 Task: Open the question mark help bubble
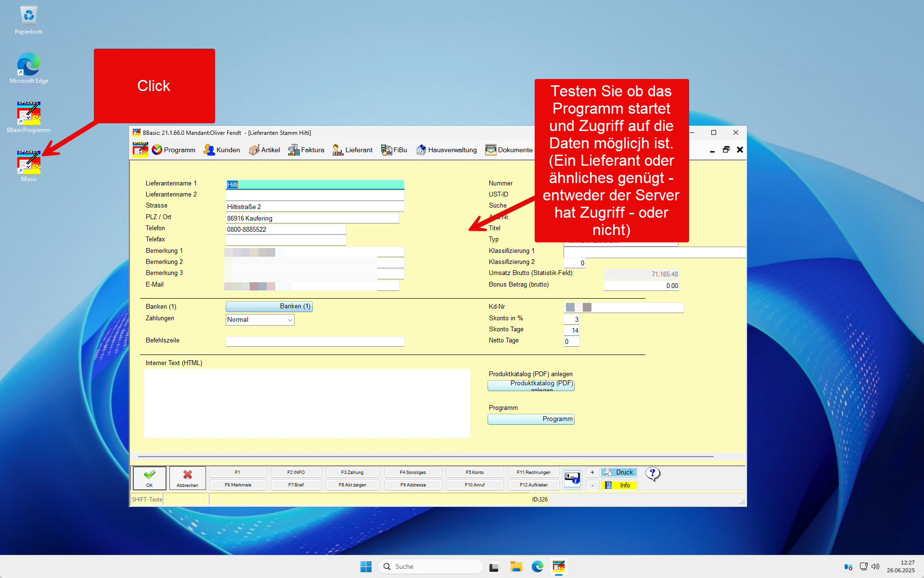[653, 474]
